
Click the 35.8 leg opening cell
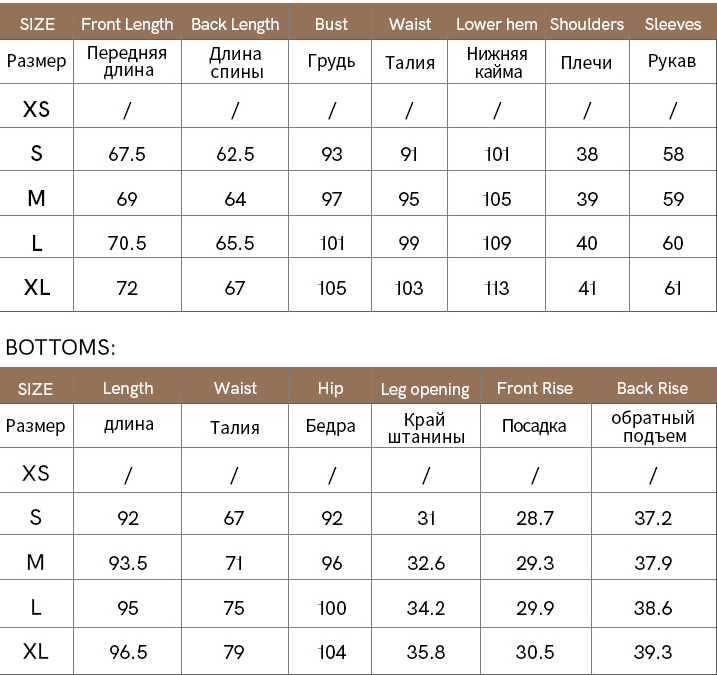[425, 652]
